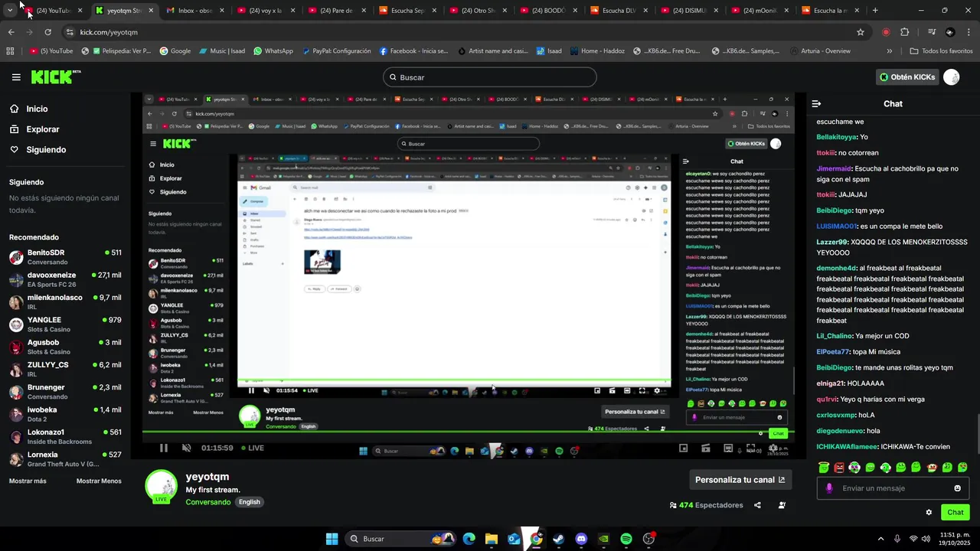Click Obtén KICKs button
980x551 pixels.
pyautogui.click(x=907, y=77)
